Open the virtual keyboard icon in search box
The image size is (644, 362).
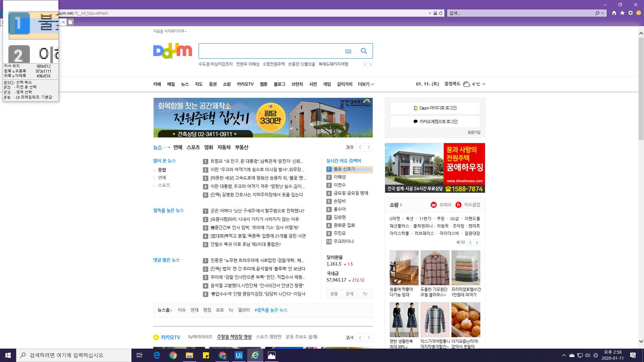pos(348,51)
